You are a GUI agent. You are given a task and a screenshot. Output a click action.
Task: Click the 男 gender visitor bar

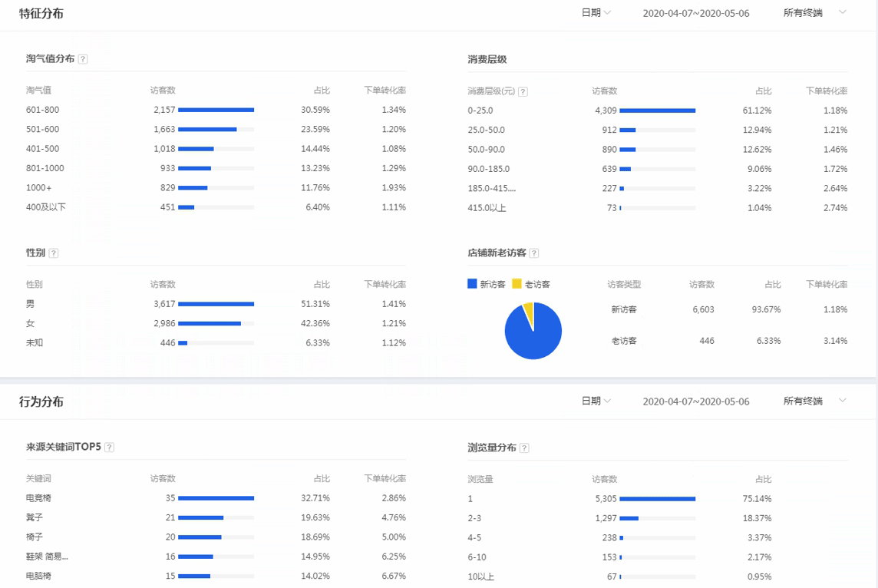216,304
